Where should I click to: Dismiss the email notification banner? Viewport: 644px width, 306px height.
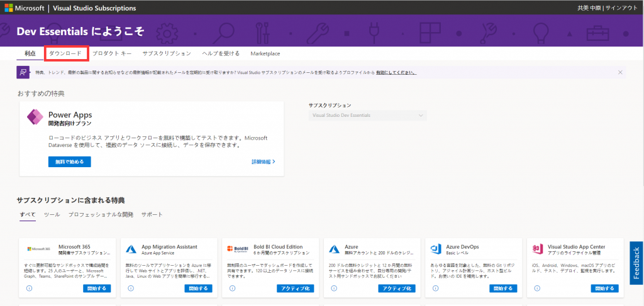(x=620, y=72)
